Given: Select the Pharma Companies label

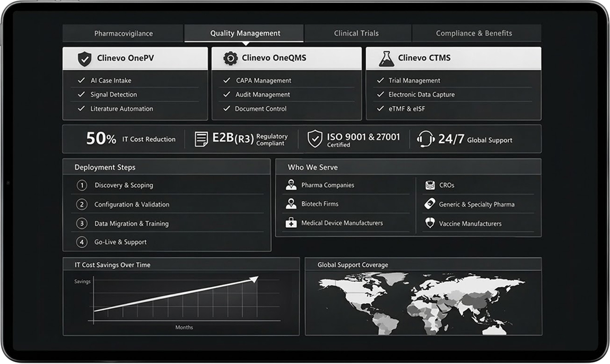Looking at the screenshot, I should click(328, 185).
